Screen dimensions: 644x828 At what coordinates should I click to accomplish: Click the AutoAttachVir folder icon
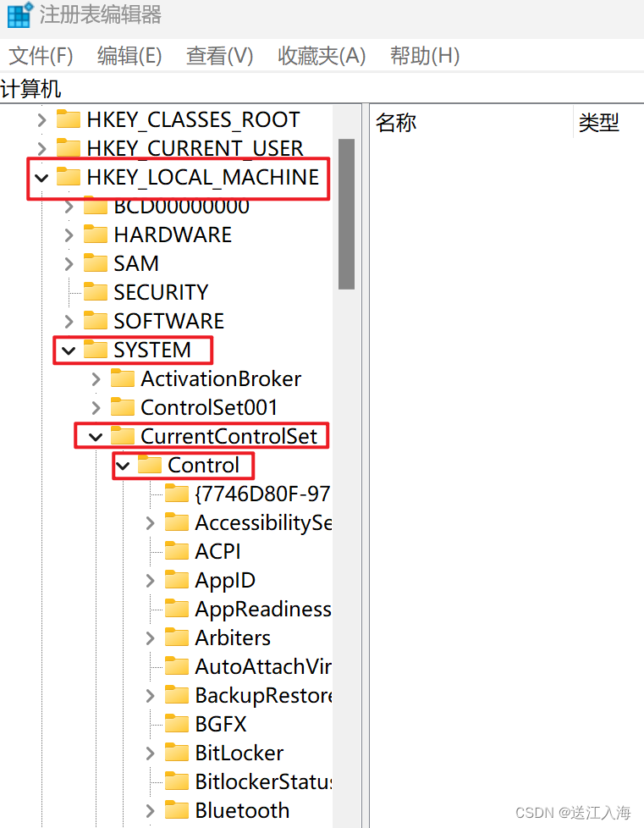[177, 666]
